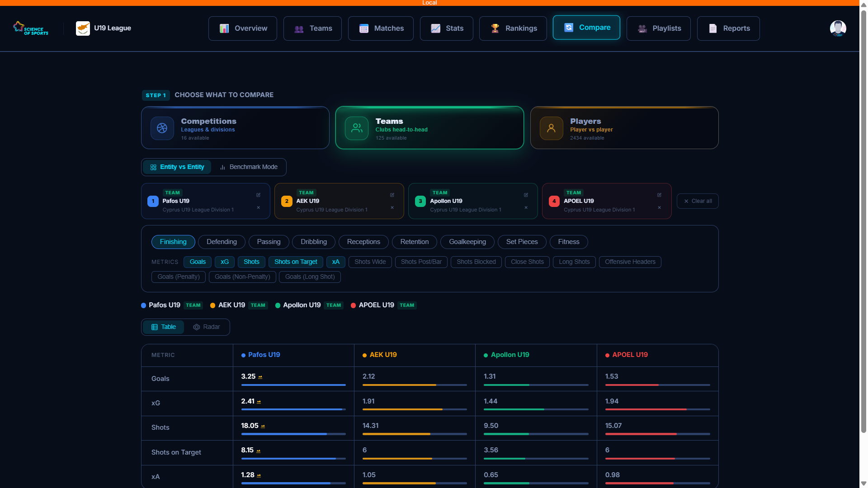Enable the Offensive Headers metric

[x=630, y=262]
